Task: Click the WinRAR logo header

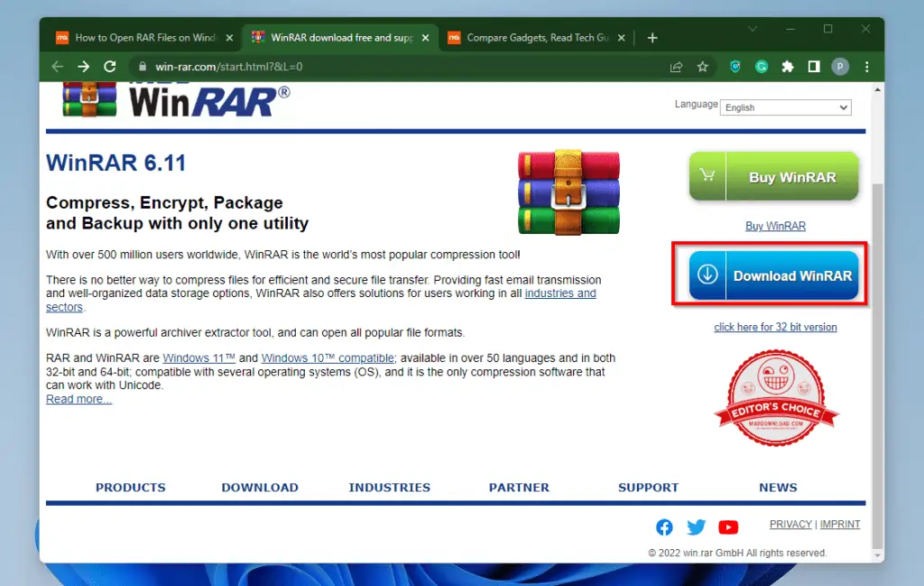Action: (x=176, y=100)
